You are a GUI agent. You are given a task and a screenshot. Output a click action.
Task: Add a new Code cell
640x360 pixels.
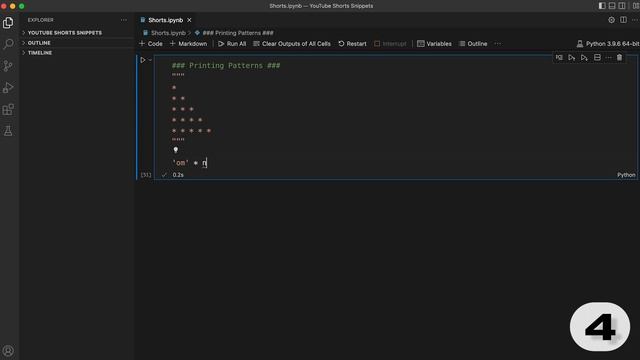coord(151,44)
